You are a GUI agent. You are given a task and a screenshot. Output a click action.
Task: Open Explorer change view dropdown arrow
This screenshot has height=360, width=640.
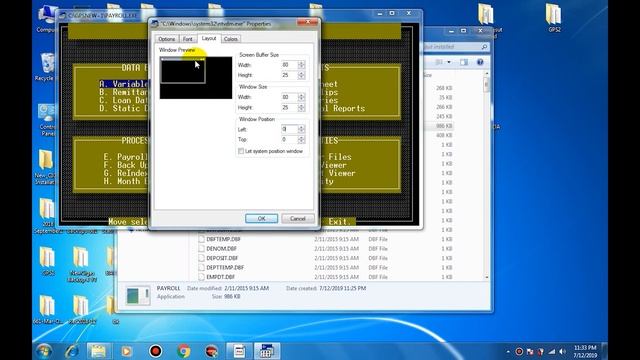coord(449,62)
